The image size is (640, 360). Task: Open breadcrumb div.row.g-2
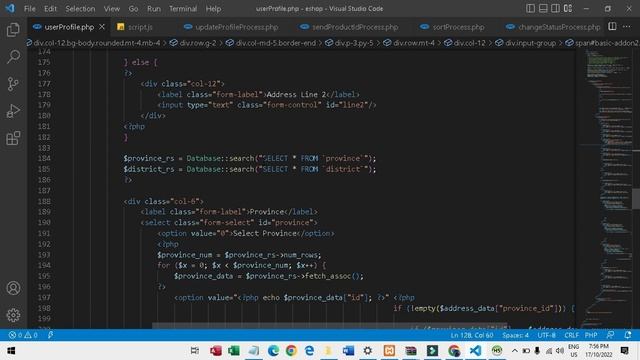(193, 43)
